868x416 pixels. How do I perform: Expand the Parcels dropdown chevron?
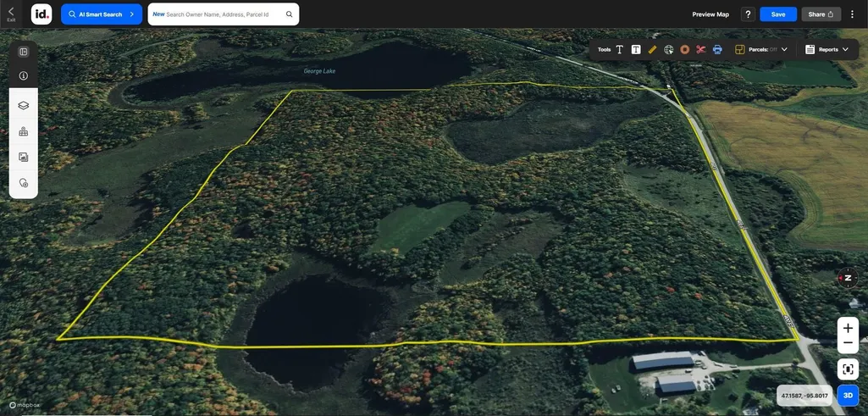point(784,49)
